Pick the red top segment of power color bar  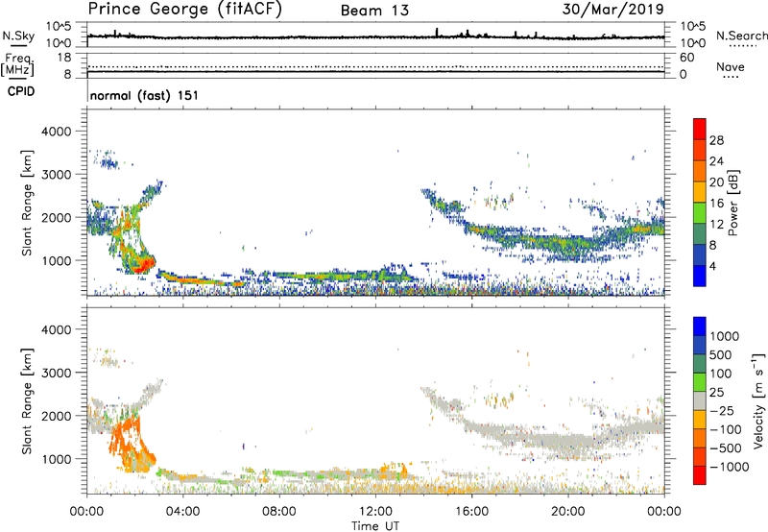tap(700, 130)
